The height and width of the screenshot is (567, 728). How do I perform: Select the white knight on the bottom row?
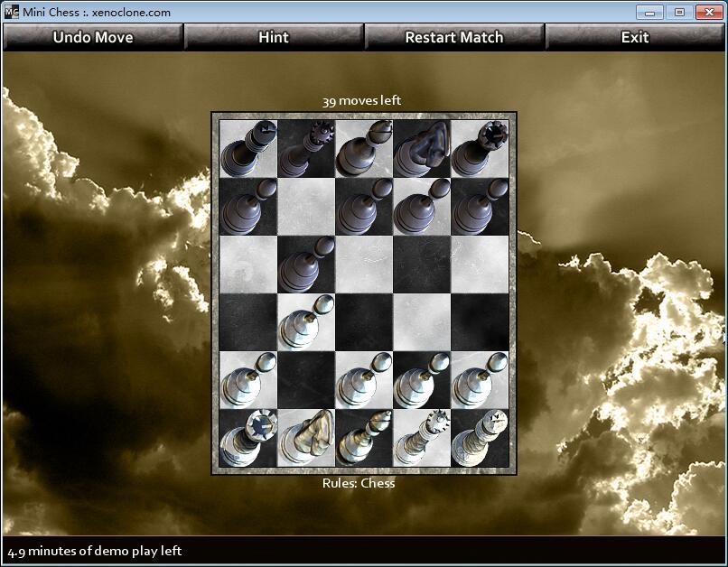point(306,438)
